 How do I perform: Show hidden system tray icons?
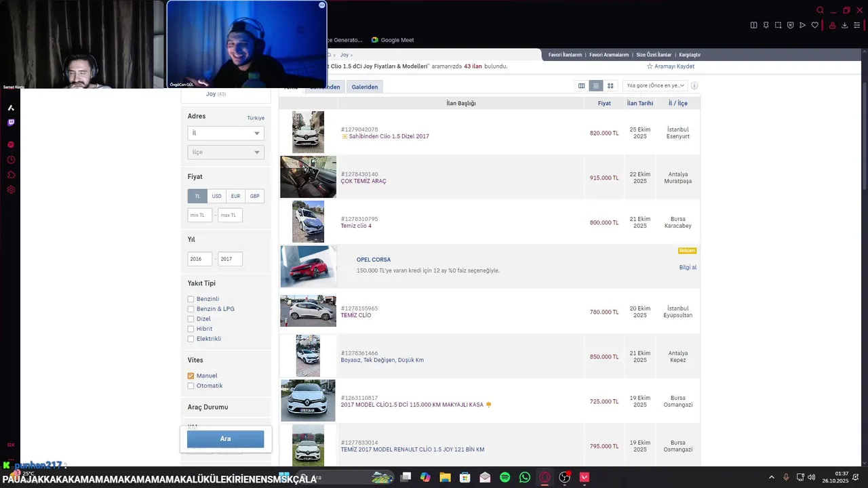point(772,477)
